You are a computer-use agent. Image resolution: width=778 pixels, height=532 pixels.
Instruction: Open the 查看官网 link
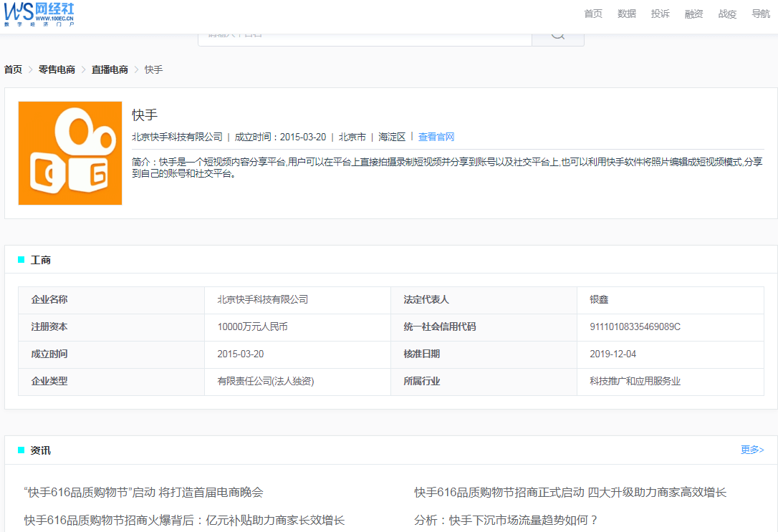tap(436, 137)
